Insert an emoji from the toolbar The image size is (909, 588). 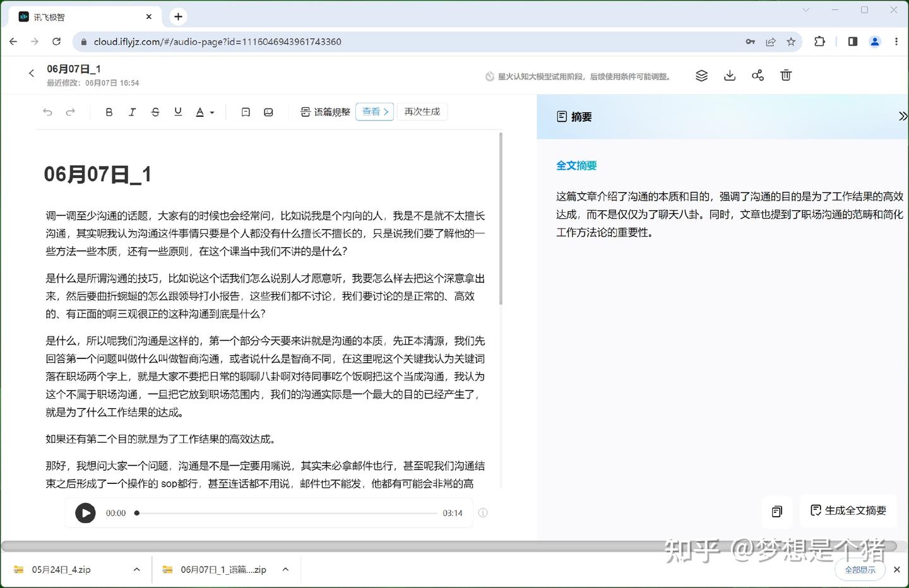point(268,112)
